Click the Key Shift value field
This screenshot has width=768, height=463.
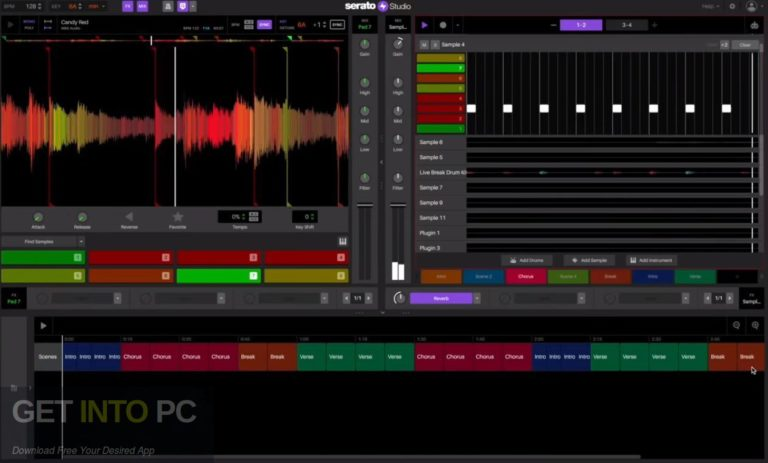pos(305,217)
